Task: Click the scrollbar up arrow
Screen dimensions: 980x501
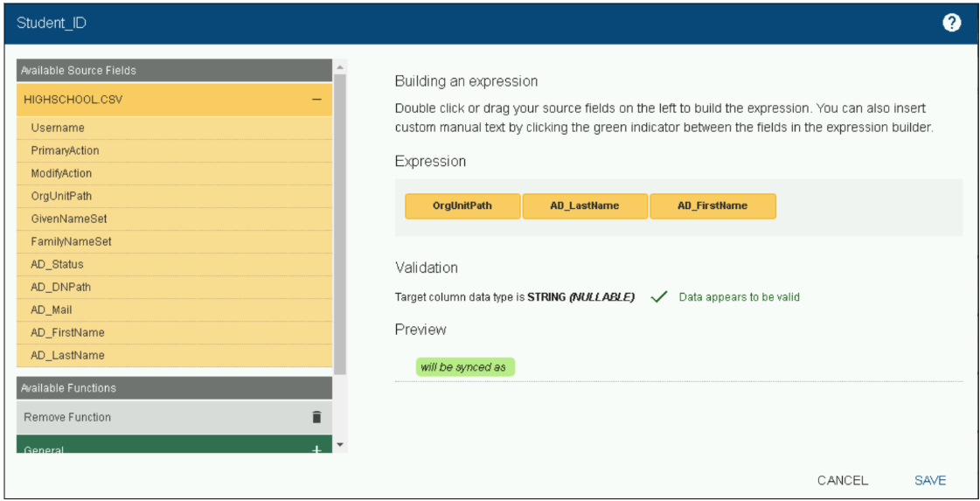Action: pyautogui.click(x=340, y=66)
